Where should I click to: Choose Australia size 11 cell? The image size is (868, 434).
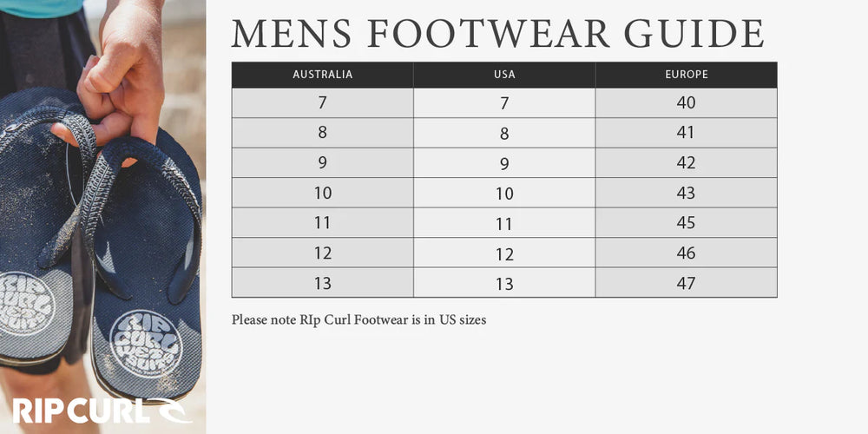(322, 223)
